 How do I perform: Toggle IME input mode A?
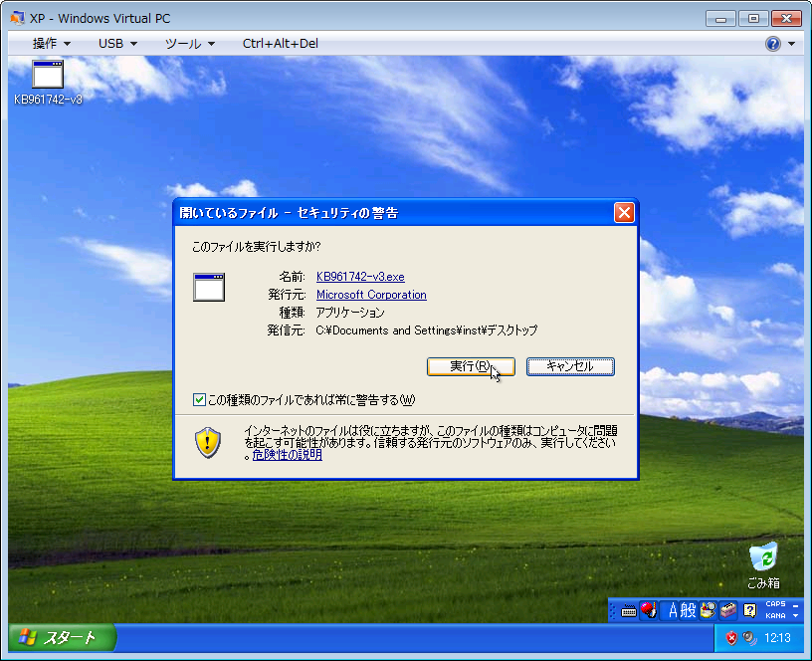(x=673, y=610)
